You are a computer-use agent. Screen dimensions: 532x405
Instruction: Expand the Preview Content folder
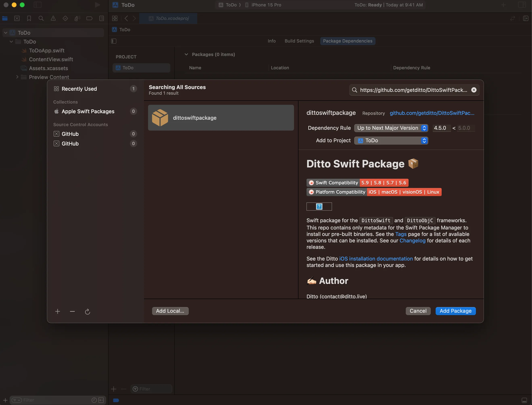click(x=17, y=77)
